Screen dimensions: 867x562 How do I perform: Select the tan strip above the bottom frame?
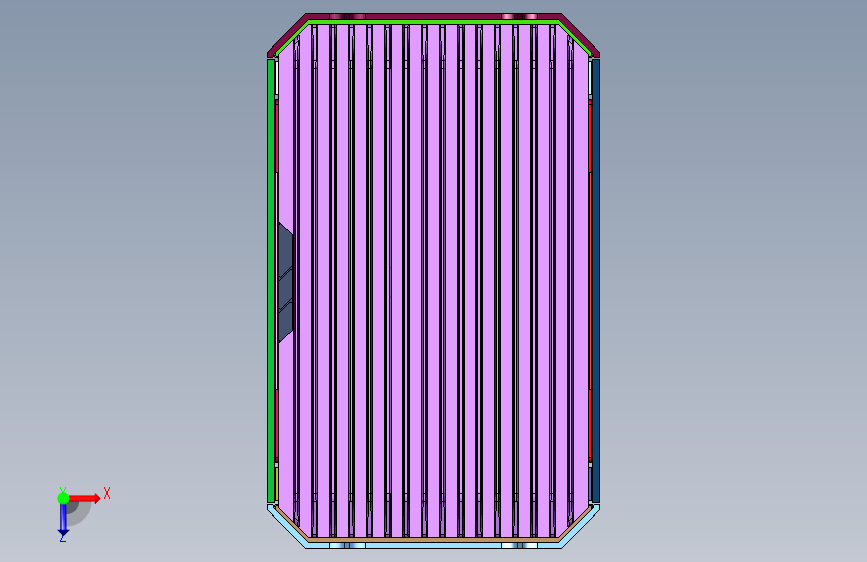click(x=434, y=539)
